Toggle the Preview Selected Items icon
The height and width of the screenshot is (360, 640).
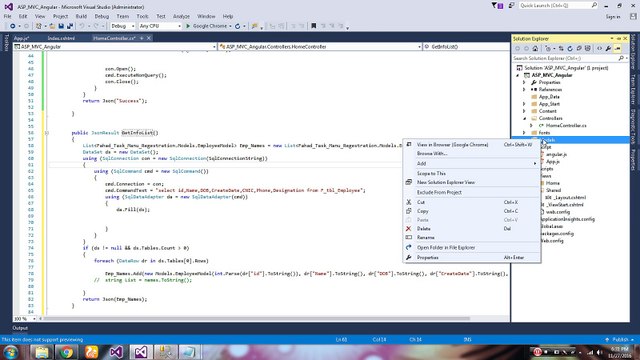(x=618, y=49)
